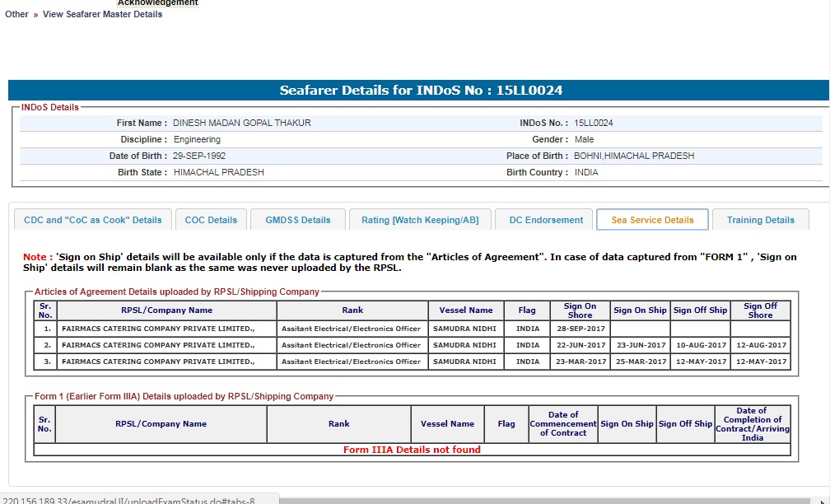This screenshot has height=504, width=830.
Task: Switch to the COC Details tab
Action: pyautogui.click(x=211, y=220)
